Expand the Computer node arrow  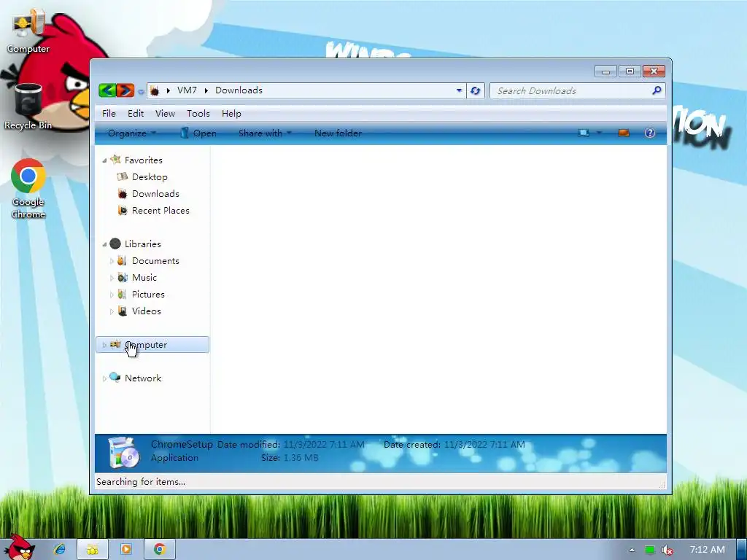pyautogui.click(x=104, y=345)
